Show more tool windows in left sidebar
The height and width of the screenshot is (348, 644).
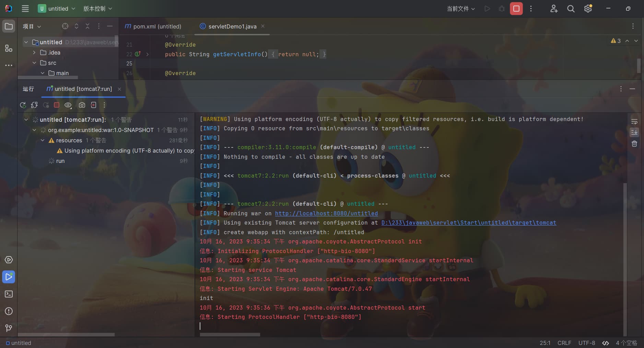(x=9, y=65)
